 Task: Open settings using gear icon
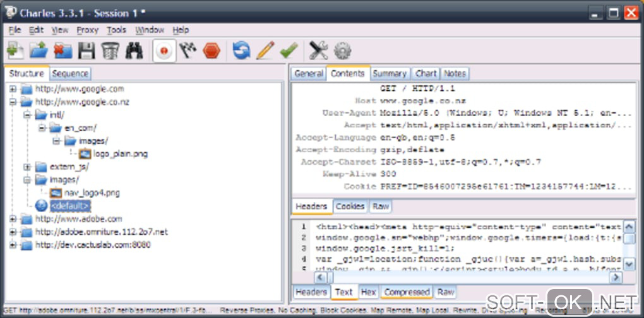point(342,51)
